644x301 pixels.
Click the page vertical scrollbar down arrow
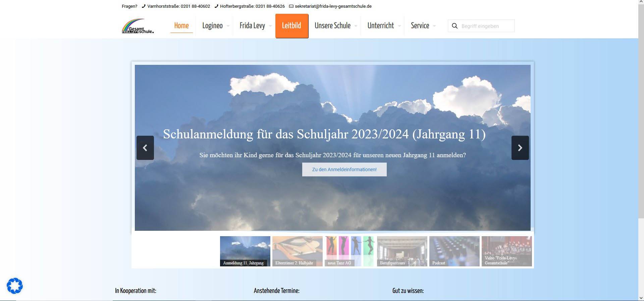click(x=641, y=298)
